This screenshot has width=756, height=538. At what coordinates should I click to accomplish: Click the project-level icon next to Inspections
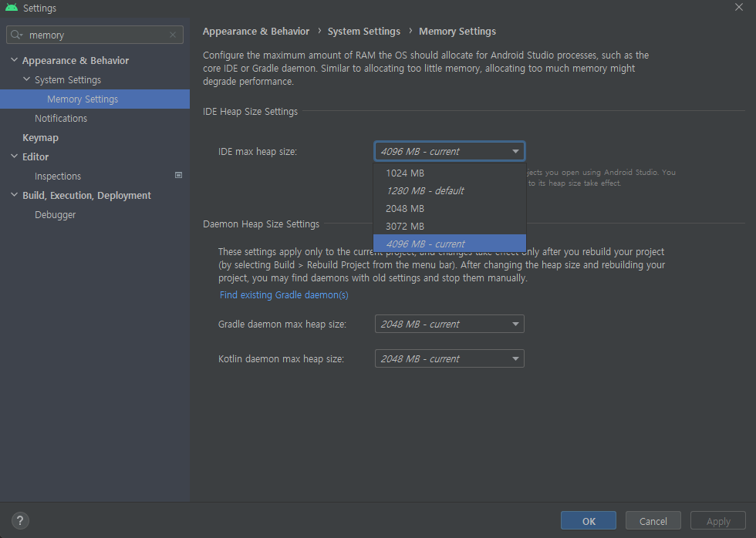click(178, 175)
